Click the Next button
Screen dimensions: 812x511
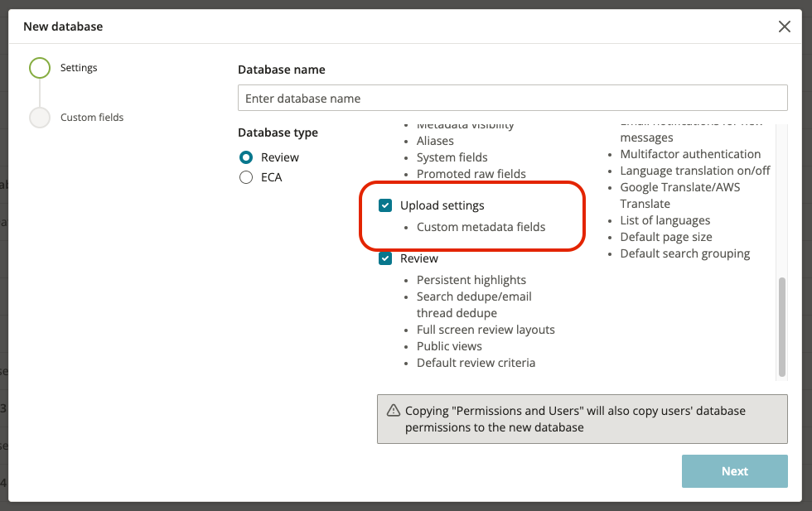coord(734,471)
